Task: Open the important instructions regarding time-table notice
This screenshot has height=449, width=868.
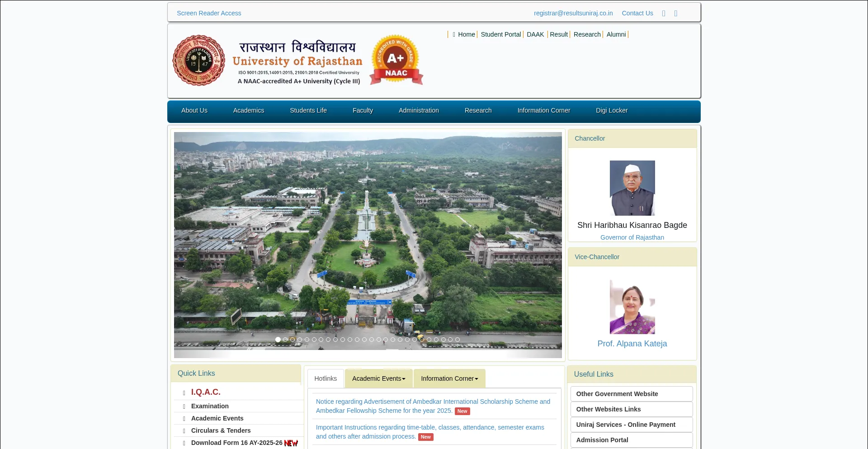Action: tap(430, 432)
